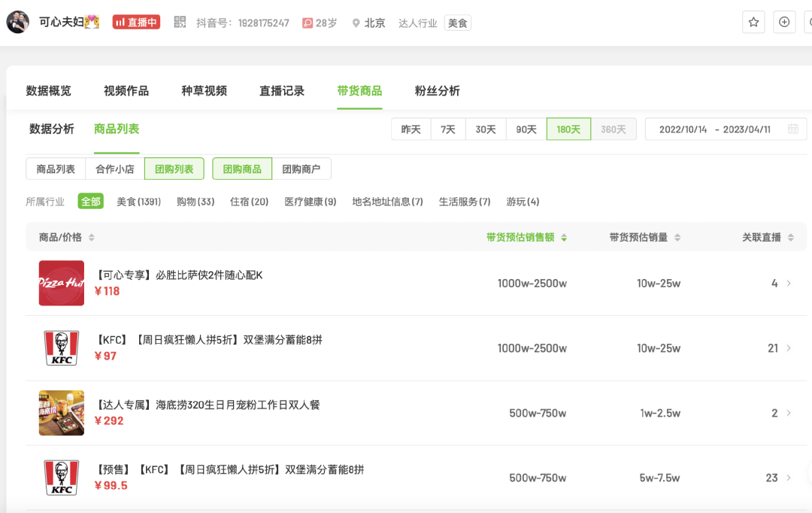
Task: Expand the 海底捞 row chevron arrow
Action: [x=789, y=413]
